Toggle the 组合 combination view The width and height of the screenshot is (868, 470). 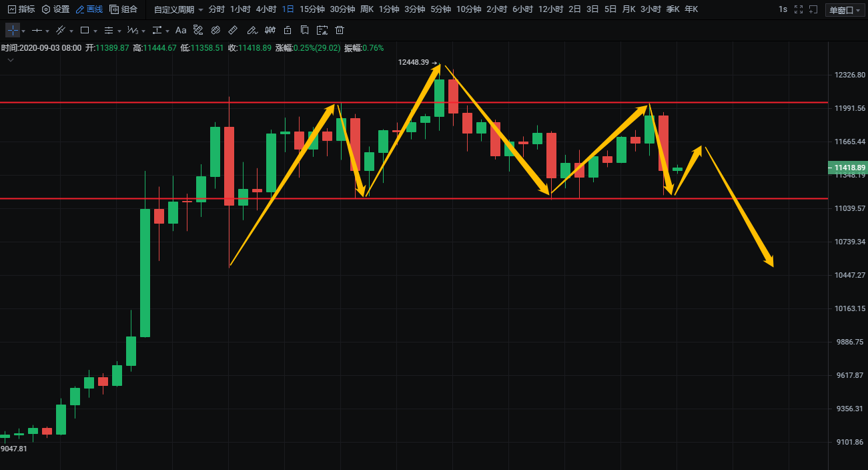[123, 9]
